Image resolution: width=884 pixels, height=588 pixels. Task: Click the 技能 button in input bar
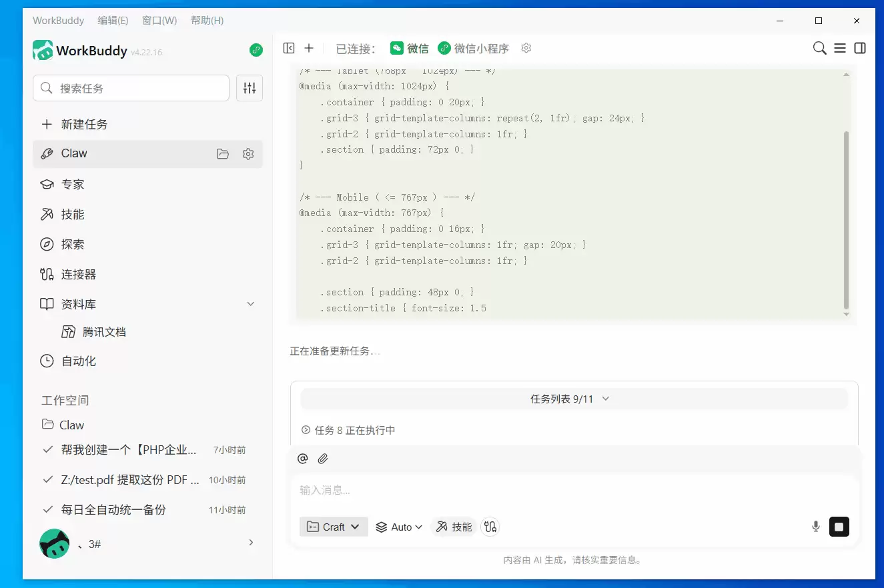[454, 527]
